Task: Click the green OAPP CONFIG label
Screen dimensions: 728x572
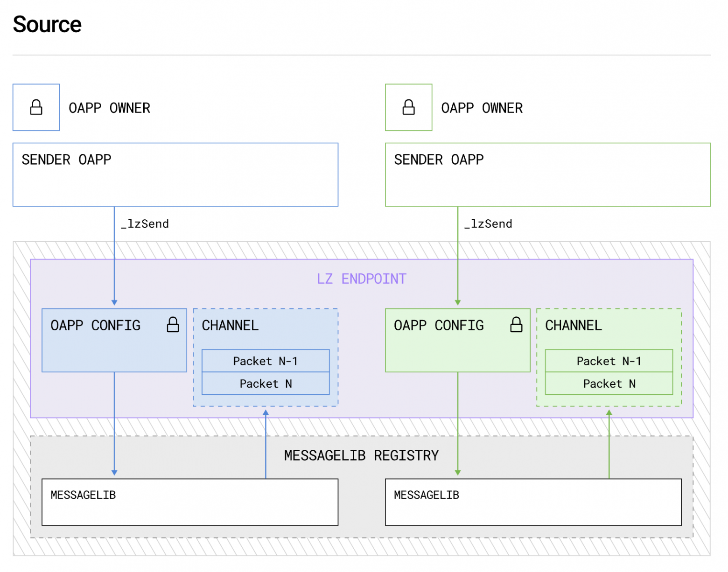Action: coord(439,325)
